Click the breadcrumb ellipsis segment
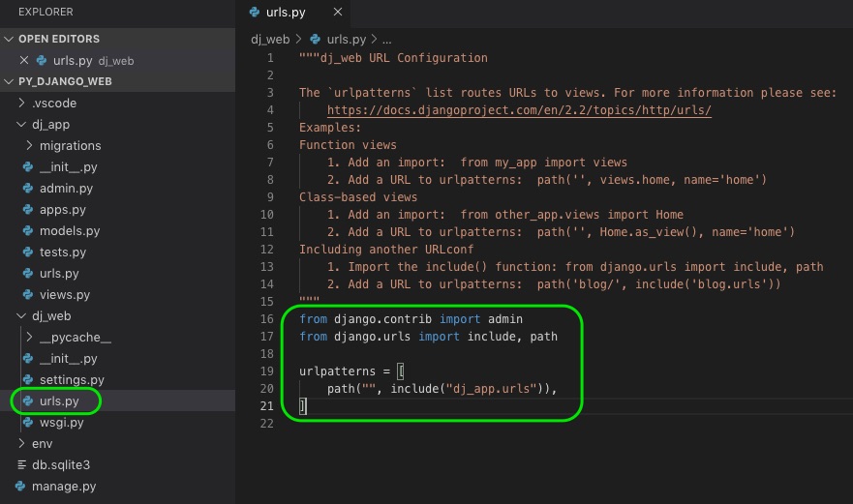The width and height of the screenshot is (853, 504). click(x=386, y=40)
